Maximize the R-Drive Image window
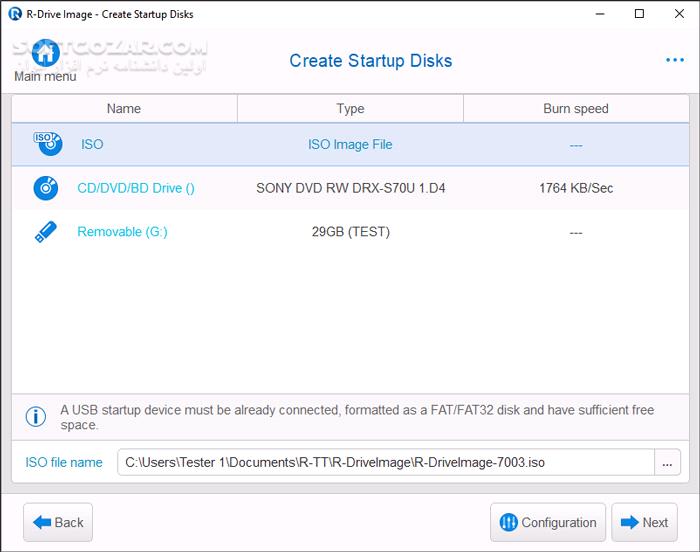 (x=639, y=14)
